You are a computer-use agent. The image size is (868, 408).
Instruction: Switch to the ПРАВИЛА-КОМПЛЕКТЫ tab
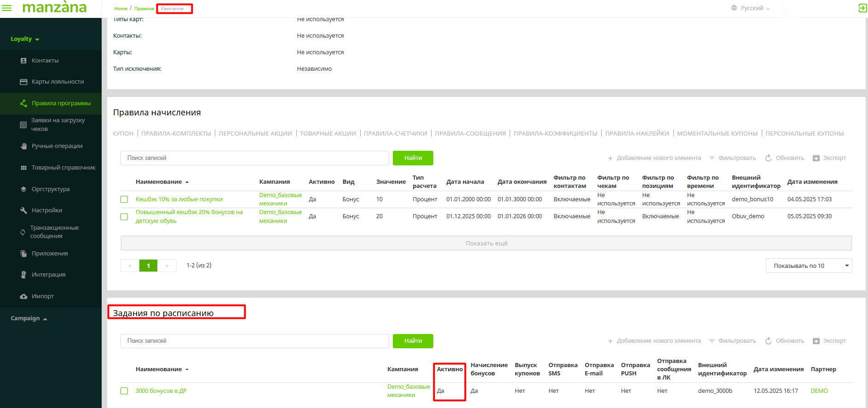coord(176,134)
